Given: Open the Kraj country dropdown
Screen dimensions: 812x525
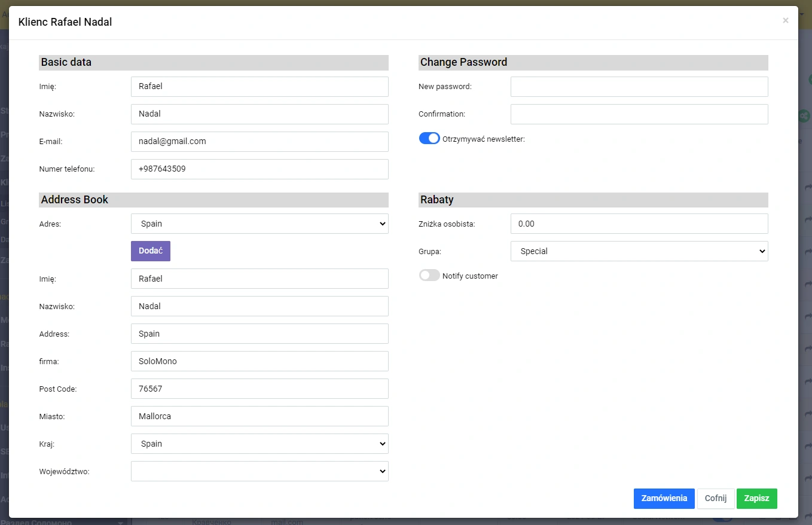Looking at the screenshot, I should 260,444.
